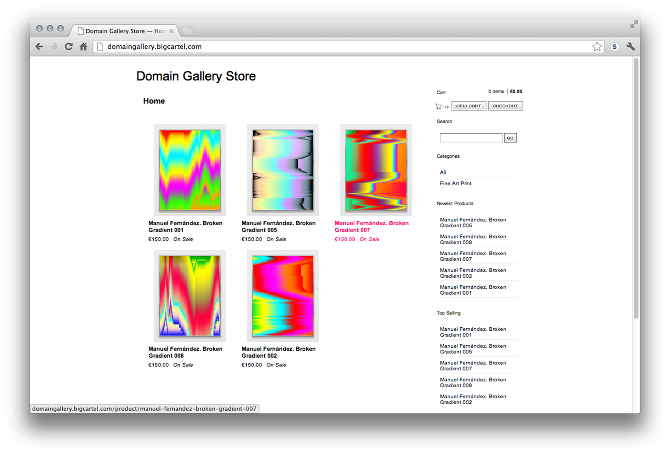
Task: Open Broken Gradient 002 under Top Selling
Action: pos(473,399)
